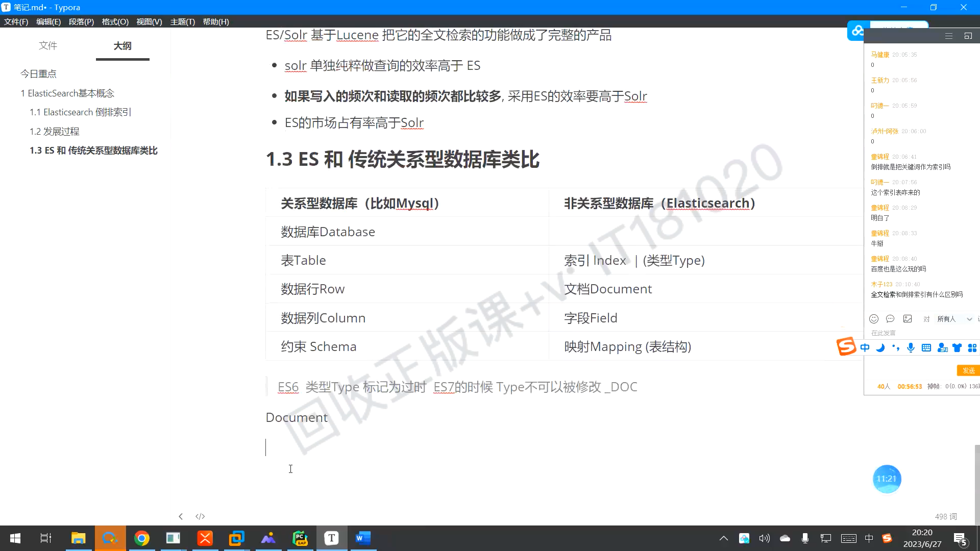Collapse sidebar with left chevron icon
This screenshot has height=551, width=980.
[x=181, y=516]
